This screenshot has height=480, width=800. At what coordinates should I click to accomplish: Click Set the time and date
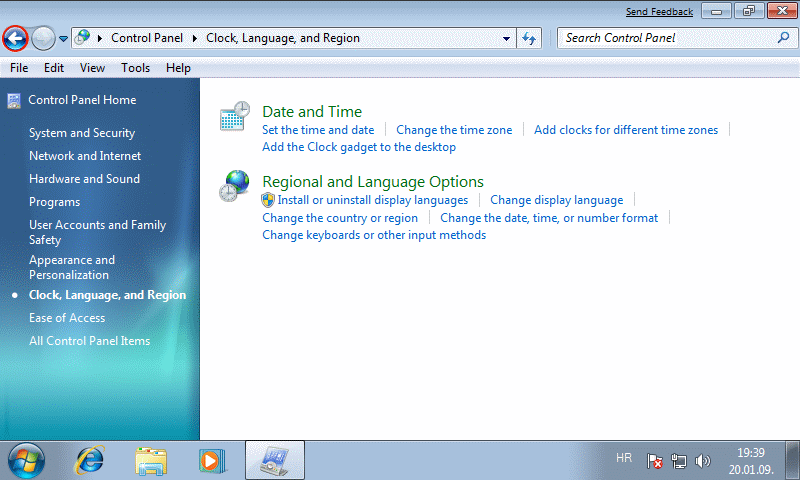coord(318,130)
